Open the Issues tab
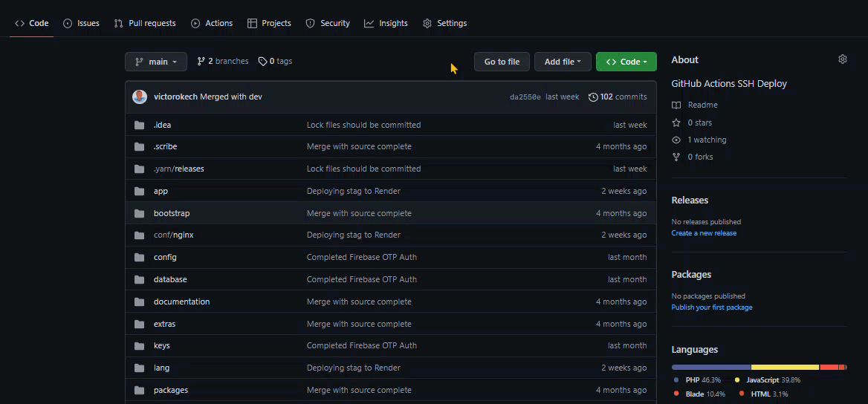 pyautogui.click(x=81, y=23)
